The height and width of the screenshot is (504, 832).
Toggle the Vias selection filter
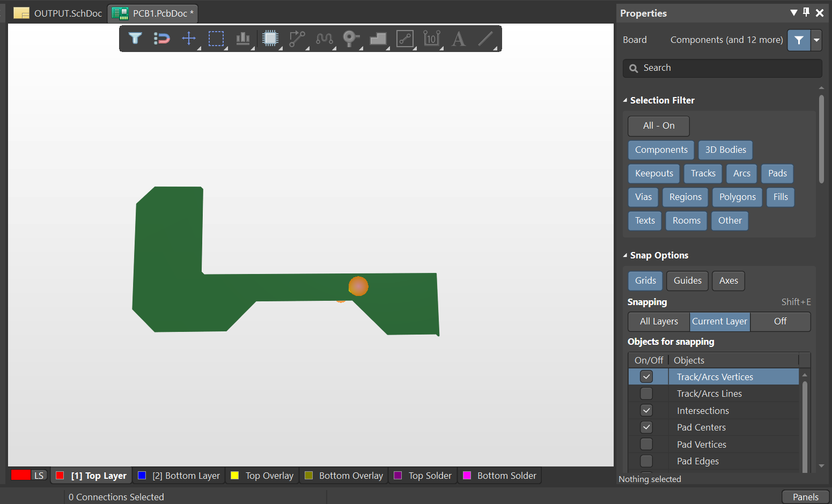pyautogui.click(x=643, y=197)
